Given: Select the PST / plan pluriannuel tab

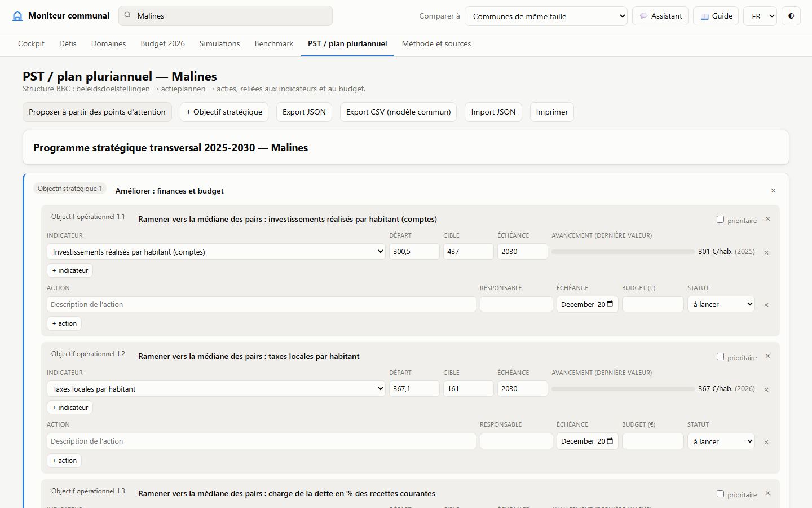Looking at the screenshot, I should (x=347, y=43).
